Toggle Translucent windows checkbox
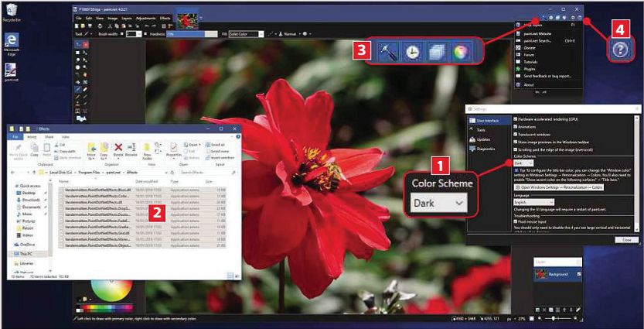 coord(516,135)
